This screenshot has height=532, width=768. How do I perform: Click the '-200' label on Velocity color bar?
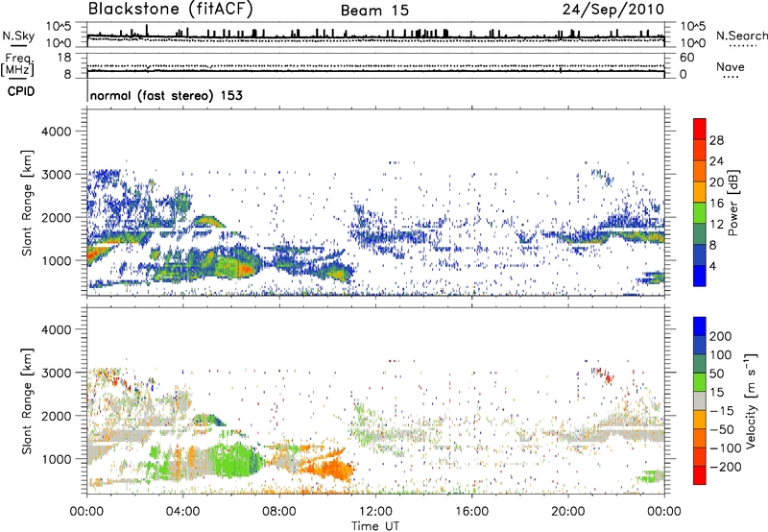pos(726,467)
